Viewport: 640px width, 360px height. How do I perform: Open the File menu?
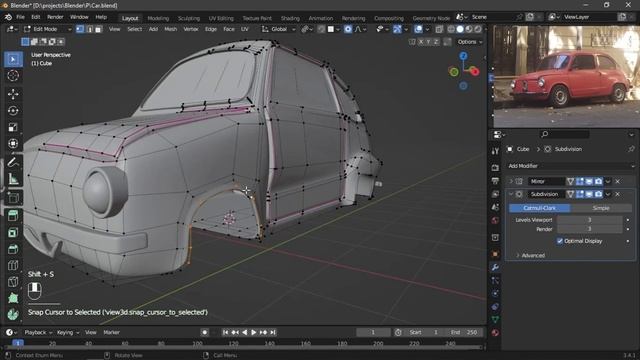(20, 17)
